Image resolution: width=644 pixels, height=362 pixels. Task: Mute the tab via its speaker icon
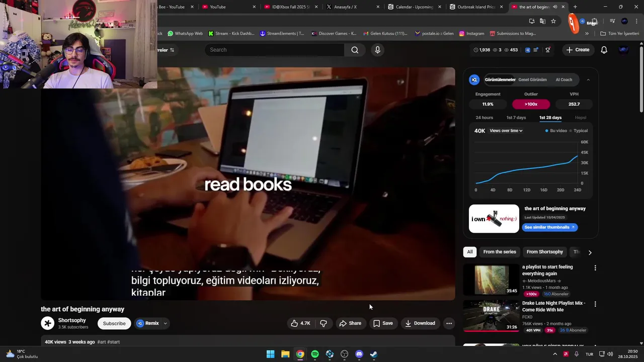pyautogui.click(x=555, y=7)
